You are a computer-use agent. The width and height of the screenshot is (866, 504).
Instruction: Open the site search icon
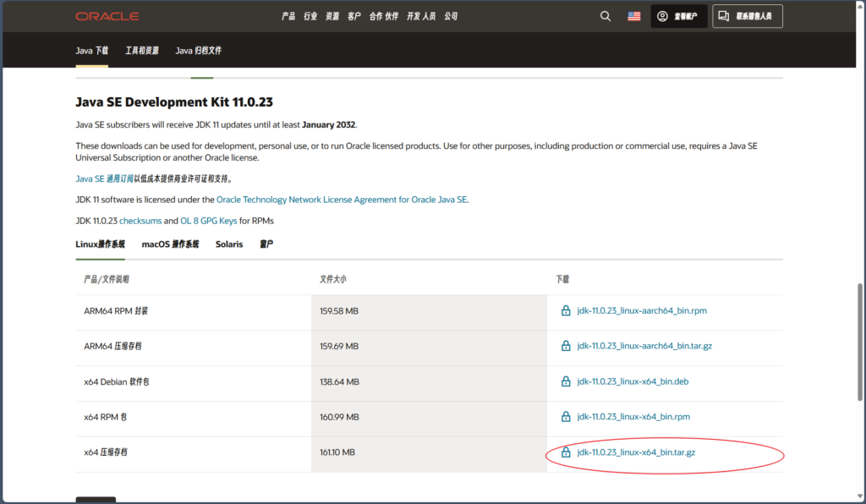606,16
